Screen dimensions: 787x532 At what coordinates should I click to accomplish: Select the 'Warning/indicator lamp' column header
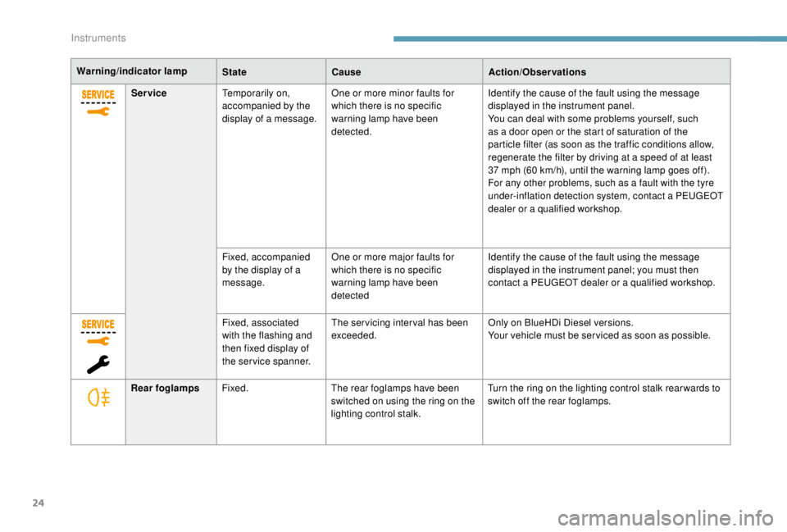[132, 71]
